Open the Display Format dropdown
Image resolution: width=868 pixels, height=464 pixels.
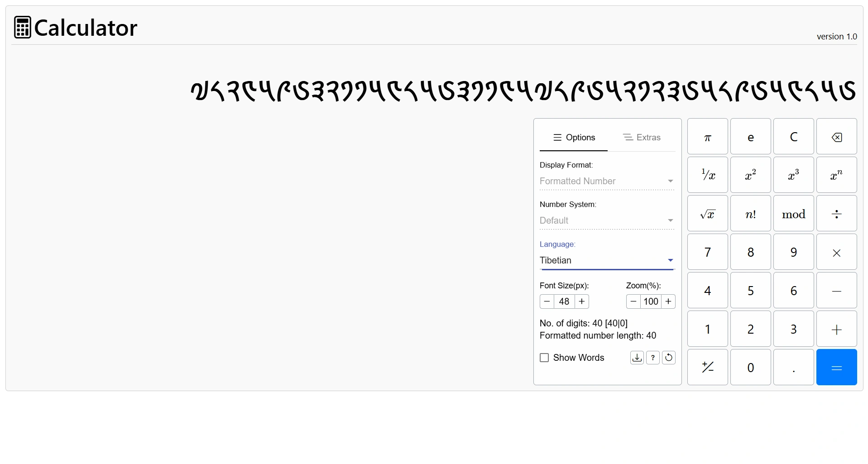pos(607,181)
